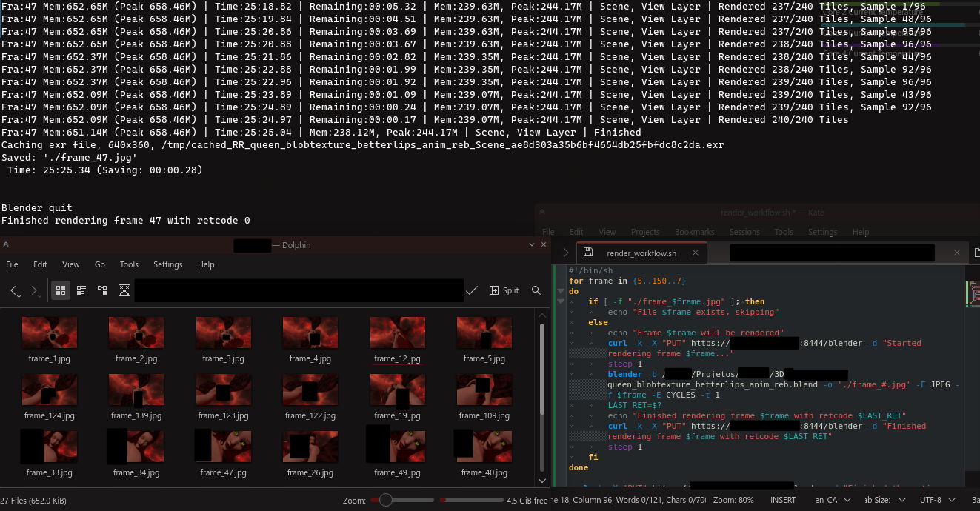Click the Zoom: 80% indicator in Kate
Screen dimensions: 980x511
pos(734,500)
